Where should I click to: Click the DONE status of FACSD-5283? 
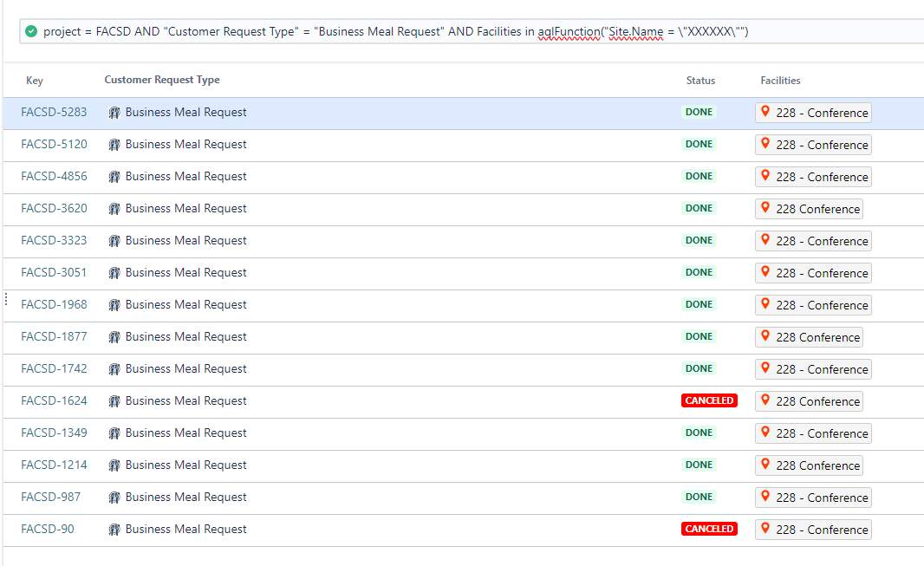click(x=699, y=112)
